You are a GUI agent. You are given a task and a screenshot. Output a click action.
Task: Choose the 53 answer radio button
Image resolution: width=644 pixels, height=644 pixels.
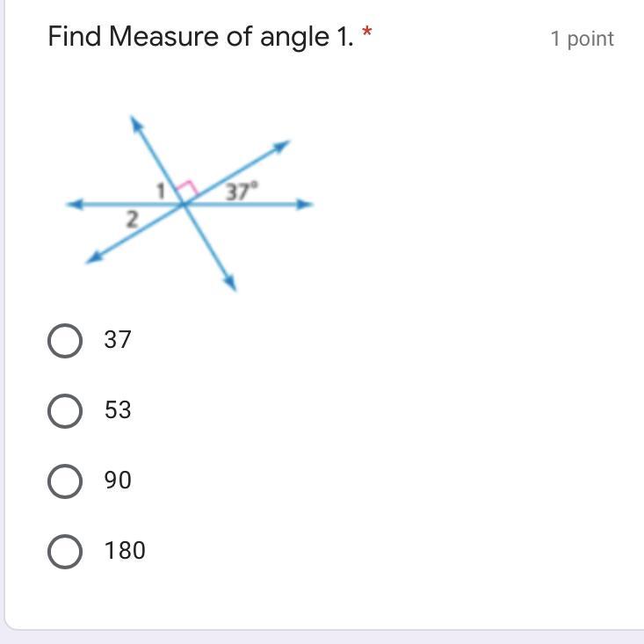point(65,410)
